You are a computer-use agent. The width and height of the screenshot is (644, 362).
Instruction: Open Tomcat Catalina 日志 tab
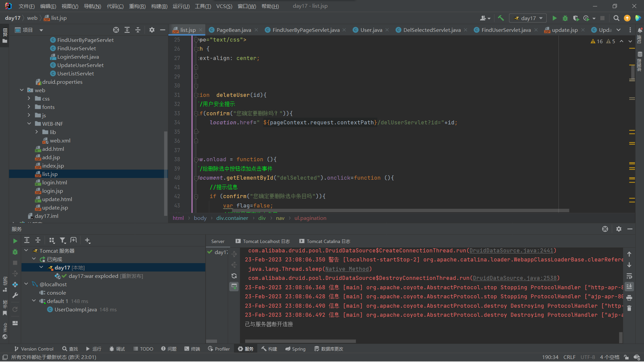[x=328, y=241]
